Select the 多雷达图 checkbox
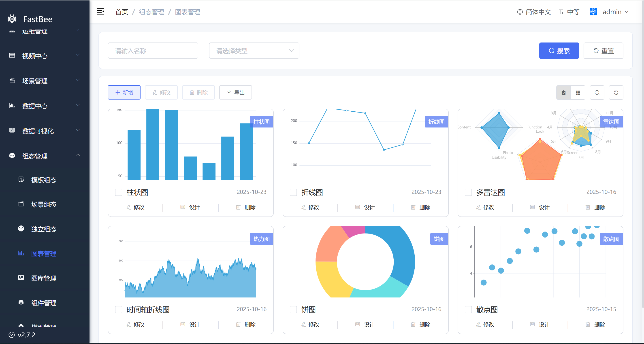 pos(468,192)
